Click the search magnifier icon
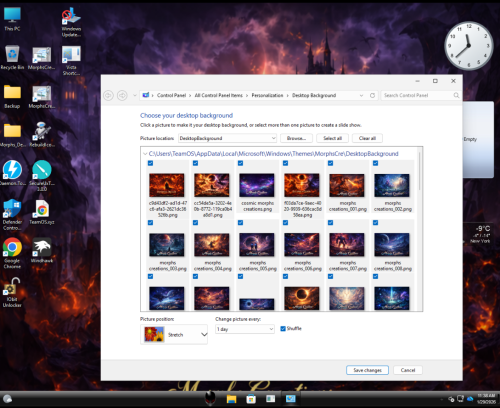500x408 pixels. (456, 96)
